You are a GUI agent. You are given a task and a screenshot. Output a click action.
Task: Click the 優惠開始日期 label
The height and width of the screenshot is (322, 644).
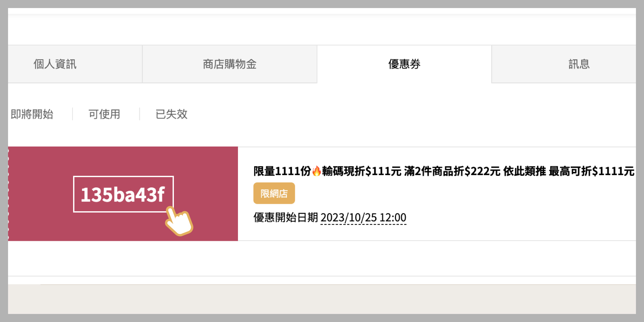pyautogui.click(x=286, y=217)
